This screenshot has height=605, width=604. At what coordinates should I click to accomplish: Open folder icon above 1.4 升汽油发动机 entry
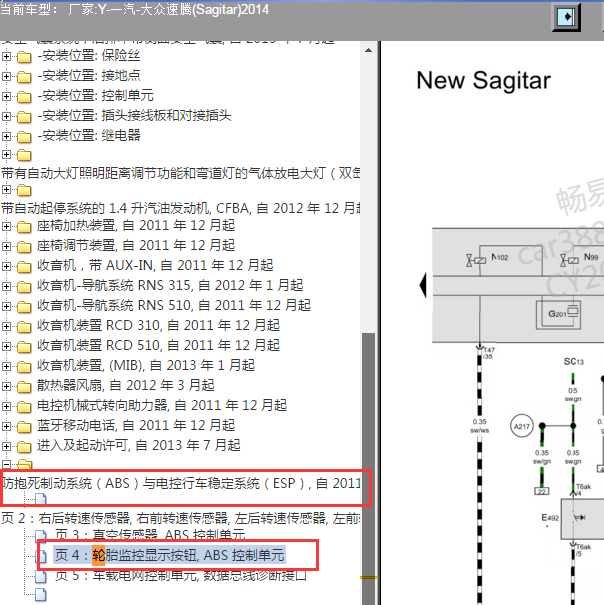point(24,191)
